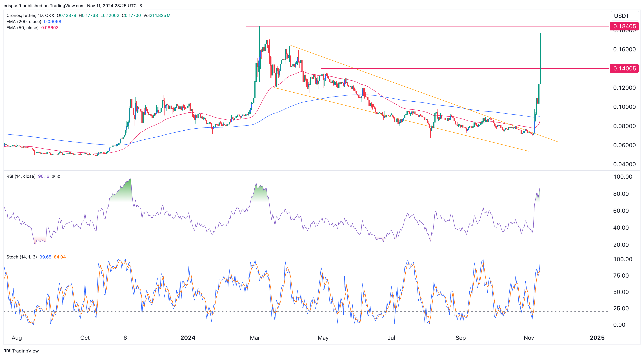
Task: Select the EMA (50, close) legend label
Action: (x=23, y=28)
